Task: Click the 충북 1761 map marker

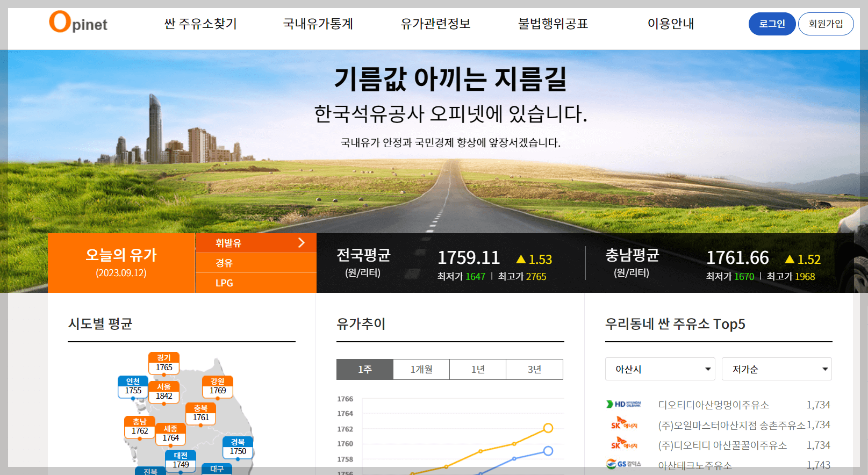Action: tap(200, 413)
